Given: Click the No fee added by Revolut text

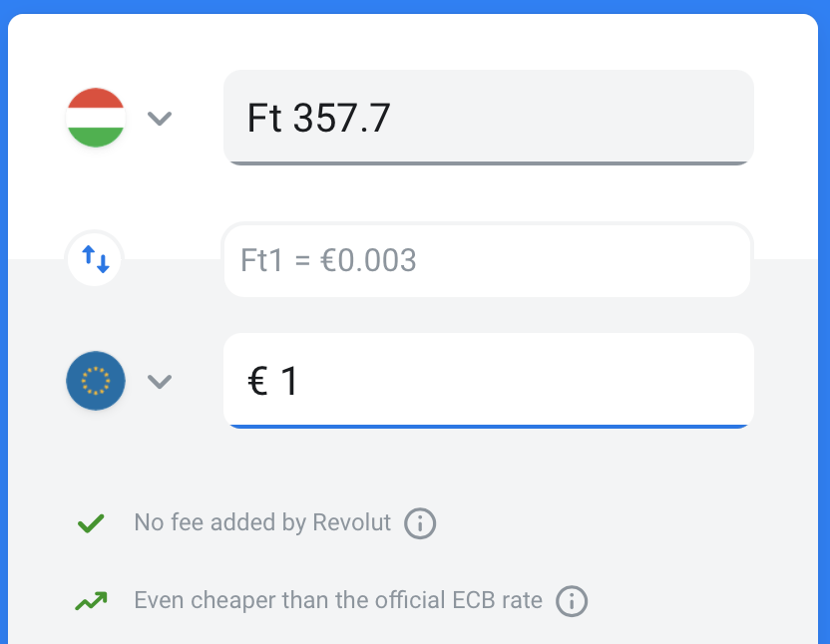Looking at the screenshot, I should 262,522.
